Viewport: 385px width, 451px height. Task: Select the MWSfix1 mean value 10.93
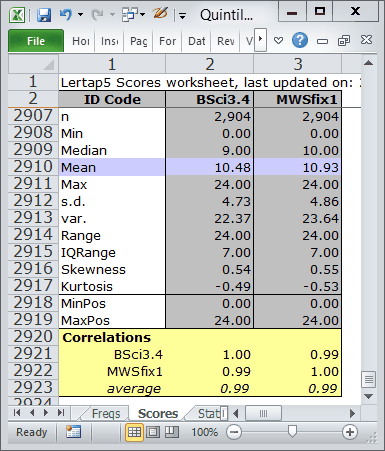(298, 167)
